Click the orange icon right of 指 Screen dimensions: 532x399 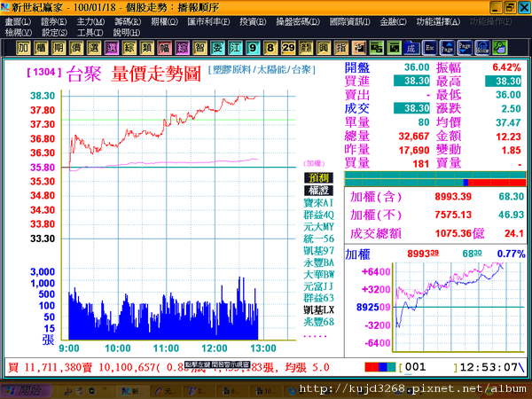click(358, 48)
